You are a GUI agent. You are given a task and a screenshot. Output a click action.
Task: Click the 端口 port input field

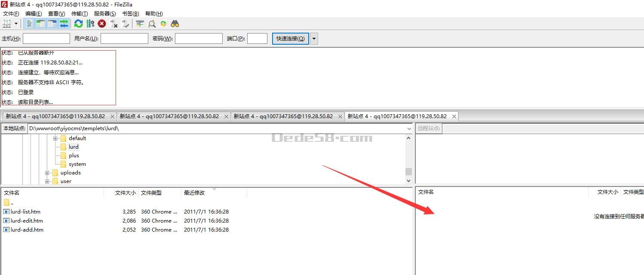click(258, 39)
